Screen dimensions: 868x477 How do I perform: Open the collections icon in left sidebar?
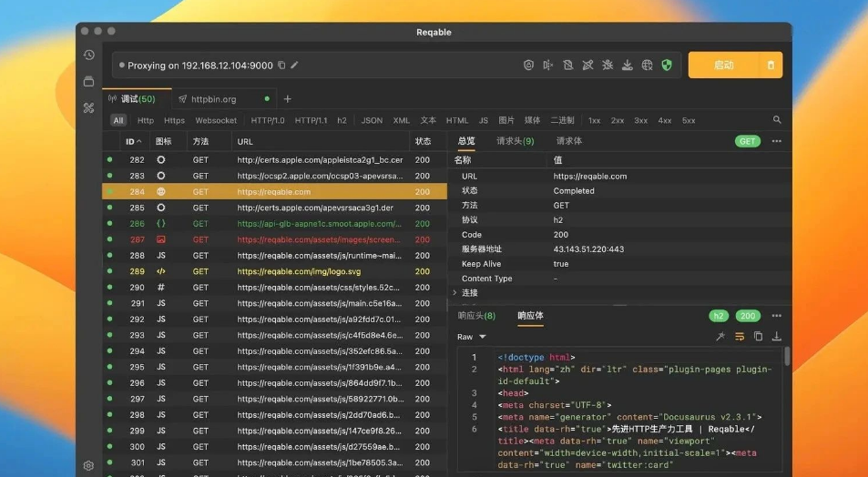(x=88, y=81)
